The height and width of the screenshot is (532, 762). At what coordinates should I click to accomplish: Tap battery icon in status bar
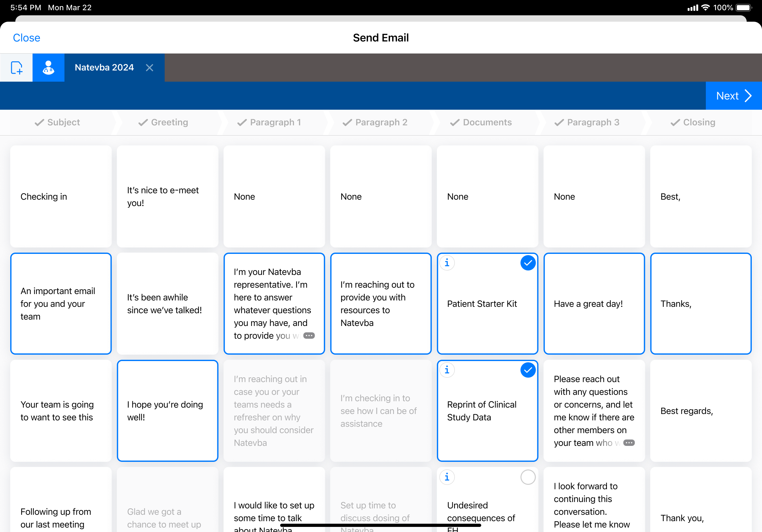point(743,8)
